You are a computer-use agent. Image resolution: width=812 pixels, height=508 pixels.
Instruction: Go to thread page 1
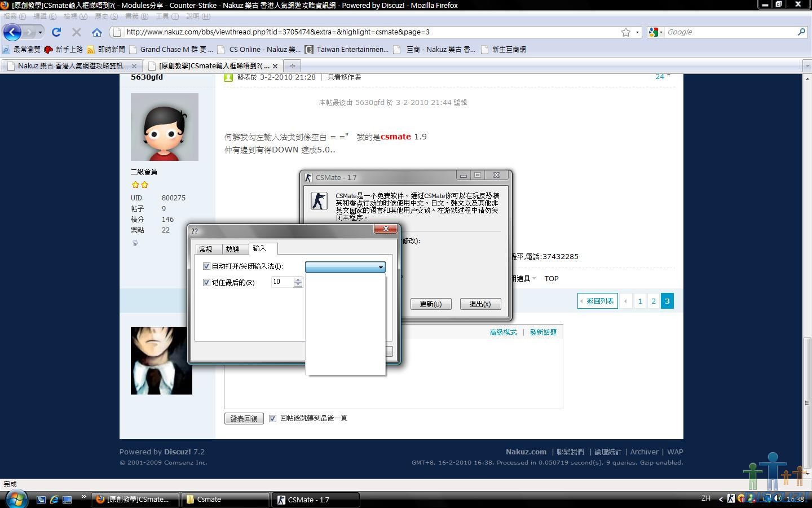point(640,301)
